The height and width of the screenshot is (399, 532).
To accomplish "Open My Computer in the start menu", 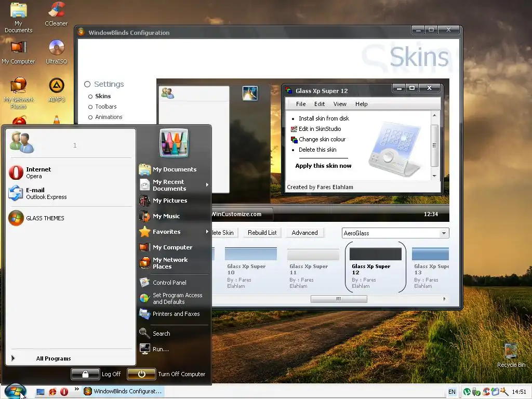I will tap(174, 247).
